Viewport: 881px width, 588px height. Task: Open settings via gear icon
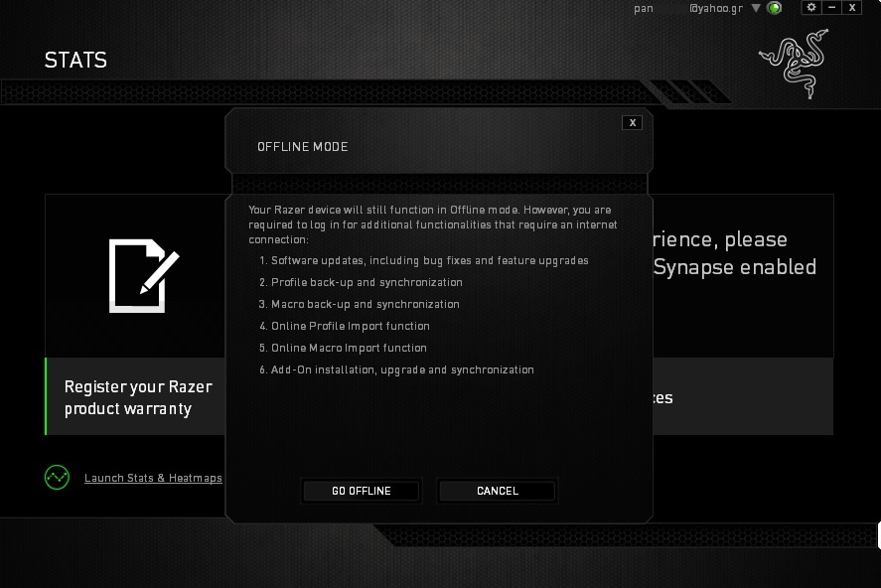click(x=810, y=7)
